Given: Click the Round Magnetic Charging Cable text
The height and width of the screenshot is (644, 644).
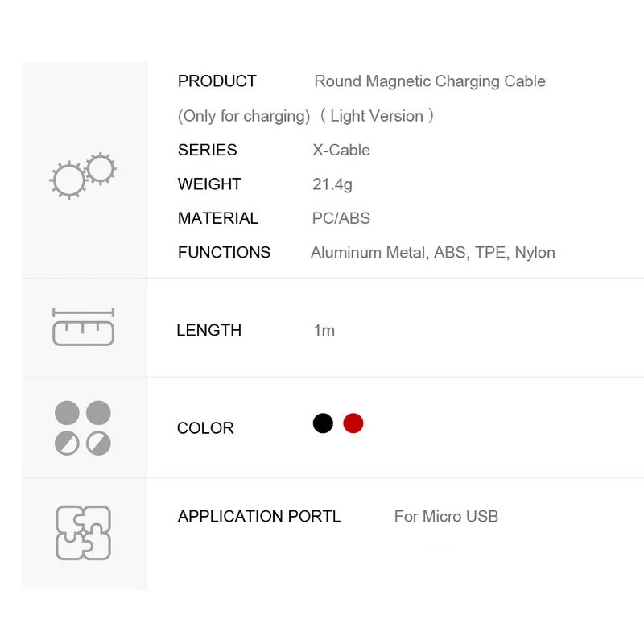Looking at the screenshot, I should [429, 81].
